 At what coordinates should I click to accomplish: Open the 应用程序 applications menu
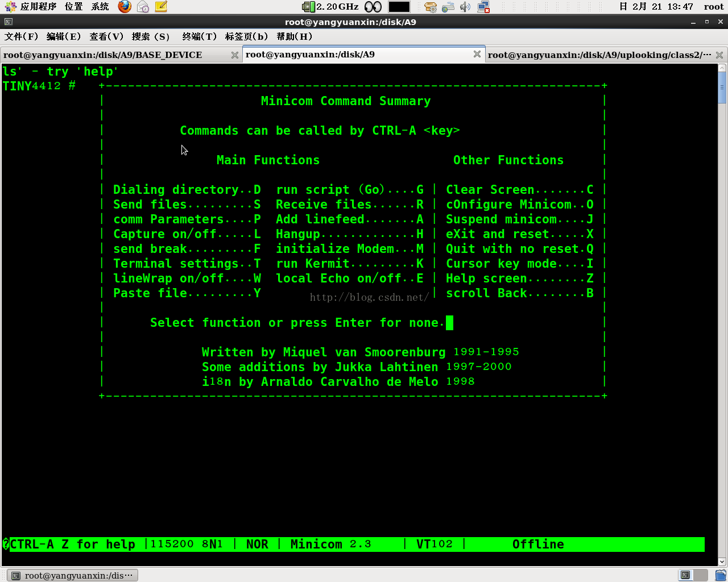click(32, 7)
